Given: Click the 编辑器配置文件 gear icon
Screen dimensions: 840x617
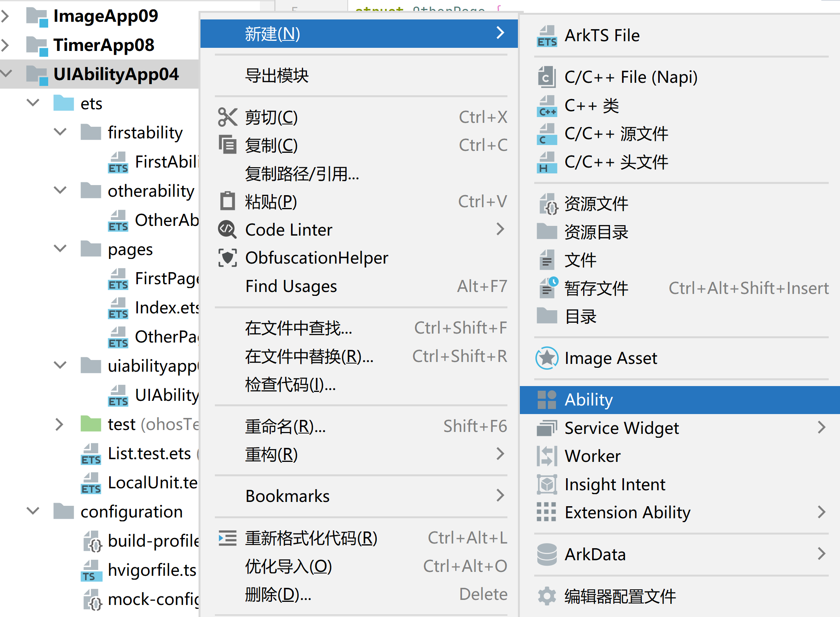Looking at the screenshot, I should (x=547, y=596).
